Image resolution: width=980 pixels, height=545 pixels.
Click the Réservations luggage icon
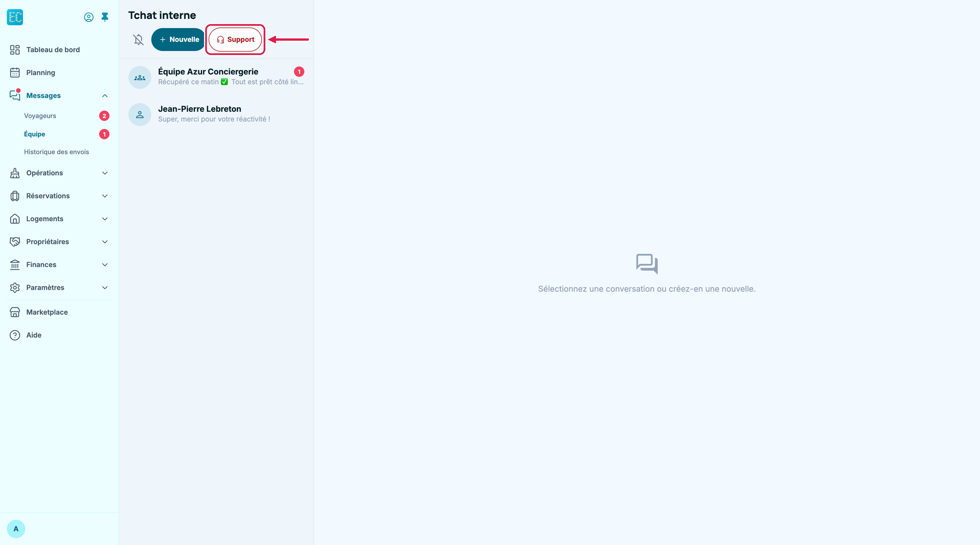pyautogui.click(x=15, y=196)
